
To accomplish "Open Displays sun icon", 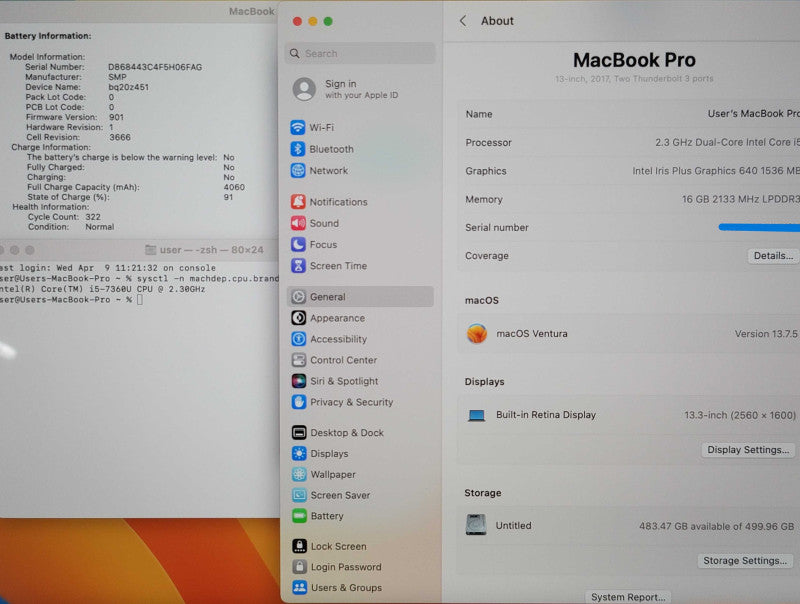I will 299,453.
